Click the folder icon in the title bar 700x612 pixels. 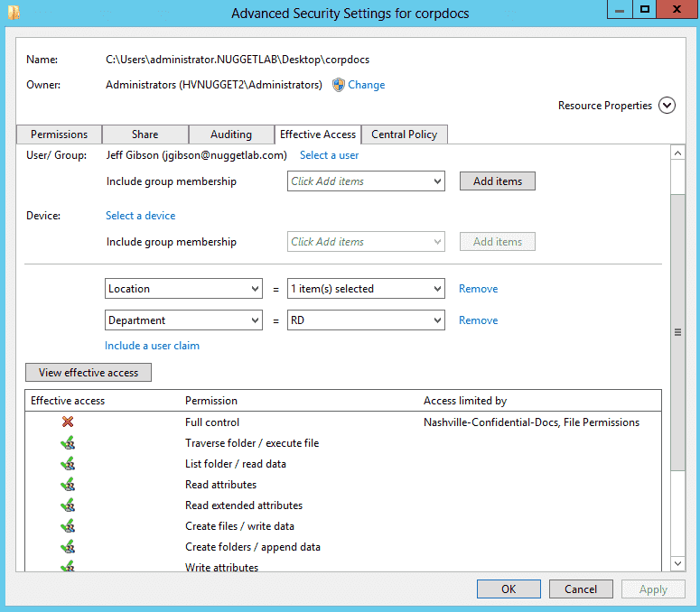pos(14,13)
